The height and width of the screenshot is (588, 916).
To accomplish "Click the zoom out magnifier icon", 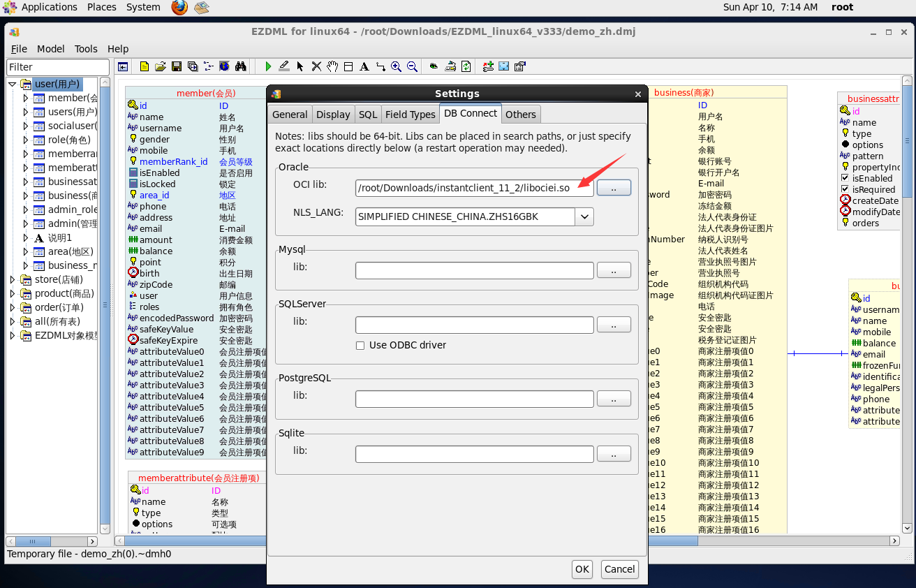I will pos(412,66).
